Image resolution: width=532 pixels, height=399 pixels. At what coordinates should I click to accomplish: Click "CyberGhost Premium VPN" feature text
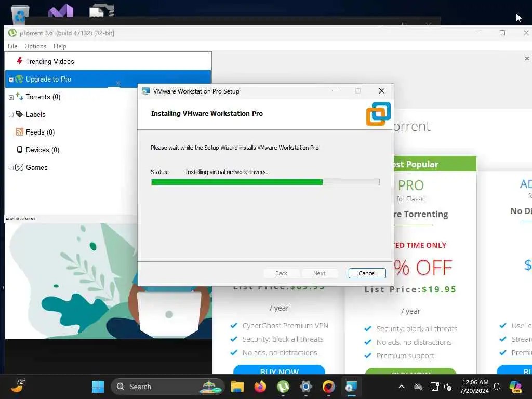[x=285, y=326]
